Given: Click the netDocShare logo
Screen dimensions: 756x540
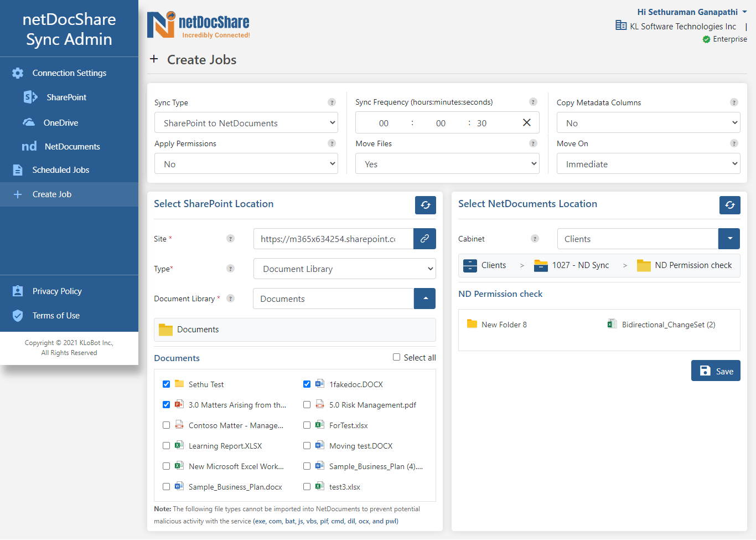Looking at the screenshot, I should pos(198,25).
